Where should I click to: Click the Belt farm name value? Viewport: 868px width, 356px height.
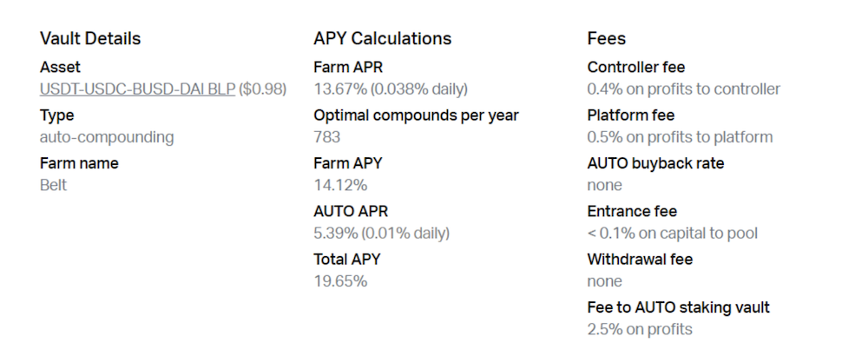pos(53,185)
